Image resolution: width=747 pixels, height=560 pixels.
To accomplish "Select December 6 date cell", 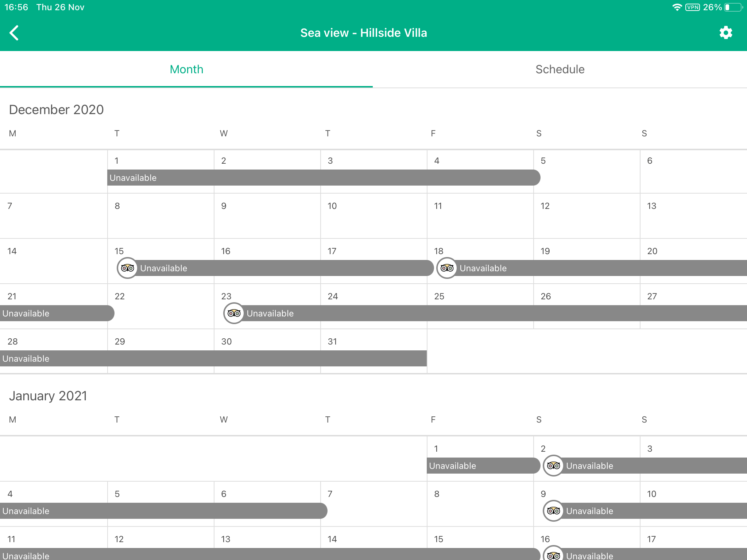I will tap(694, 171).
